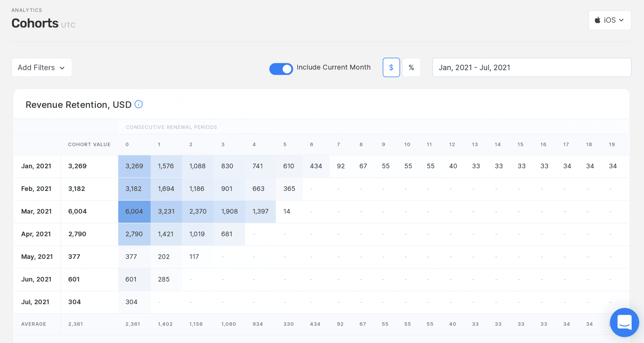
Task: Switch to percentage (%) display mode
Action: click(412, 67)
